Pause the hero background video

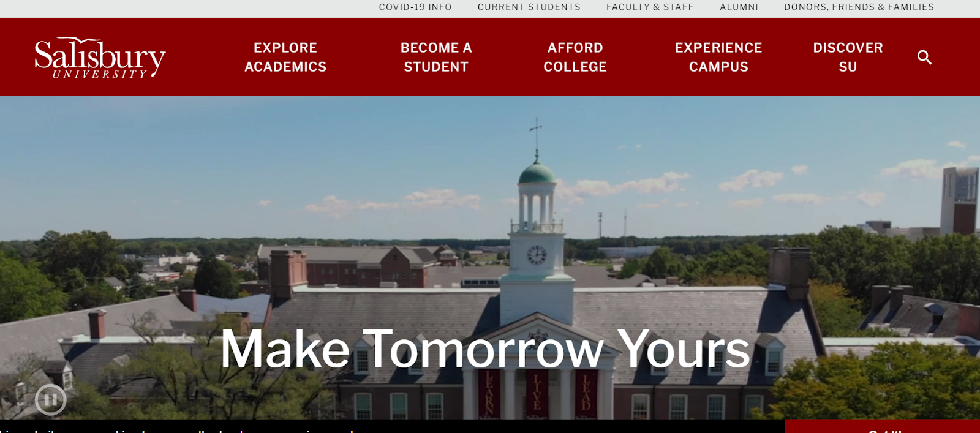click(x=51, y=400)
